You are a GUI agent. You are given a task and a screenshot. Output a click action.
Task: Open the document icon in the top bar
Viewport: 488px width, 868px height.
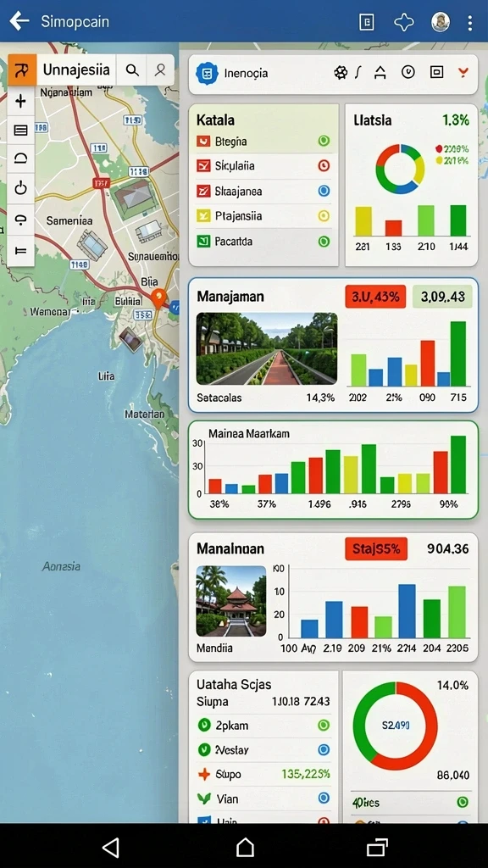366,22
